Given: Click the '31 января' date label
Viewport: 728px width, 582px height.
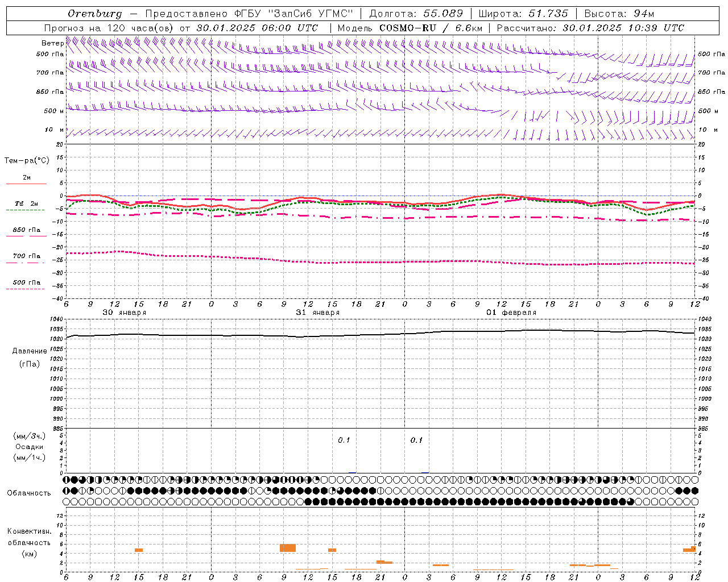Looking at the screenshot, I should 317,313.
